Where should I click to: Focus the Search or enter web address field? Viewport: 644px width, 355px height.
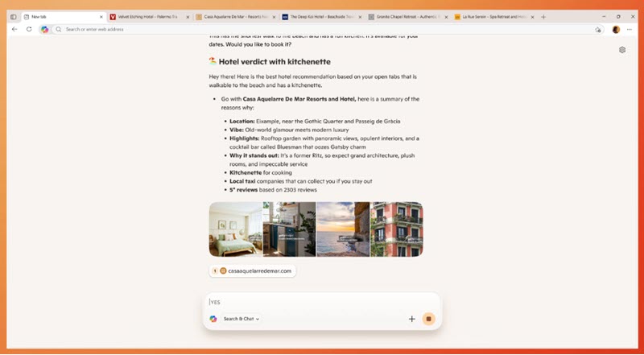click(x=328, y=29)
